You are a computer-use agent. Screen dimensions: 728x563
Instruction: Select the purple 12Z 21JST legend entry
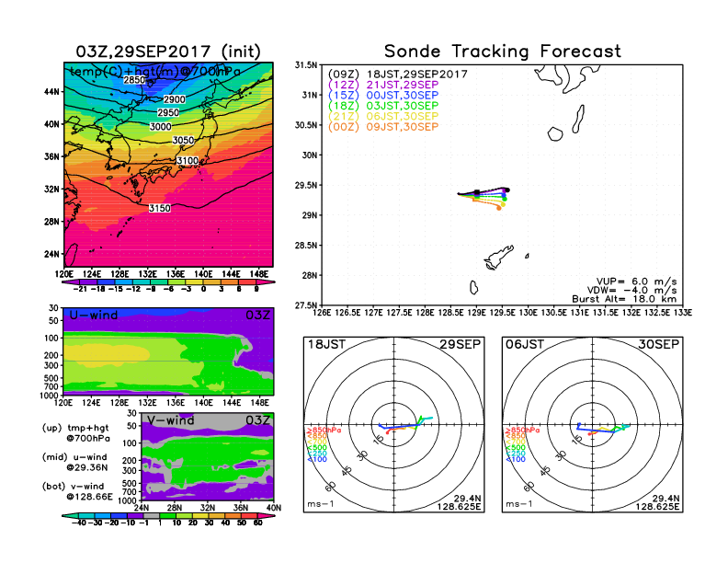coord(385,84)
